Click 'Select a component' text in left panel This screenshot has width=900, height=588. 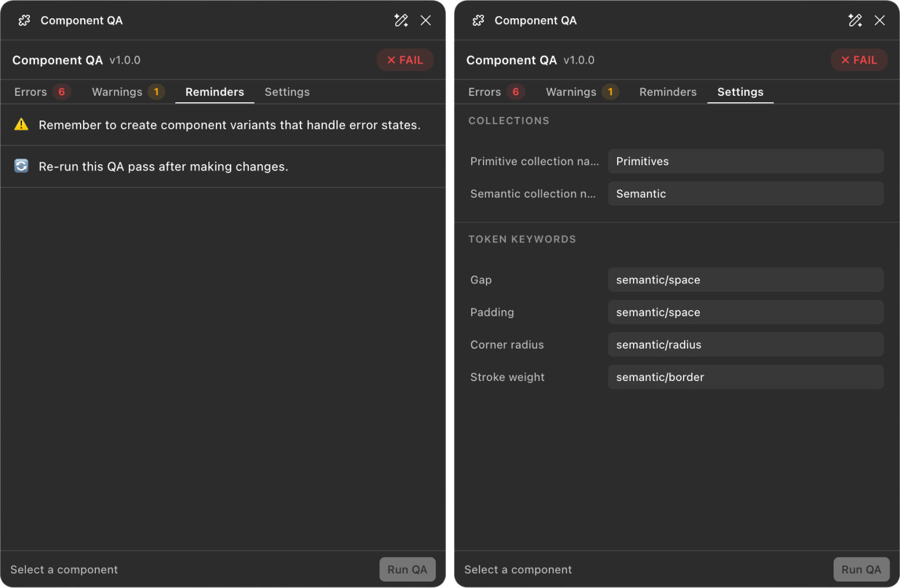(64, 569)
